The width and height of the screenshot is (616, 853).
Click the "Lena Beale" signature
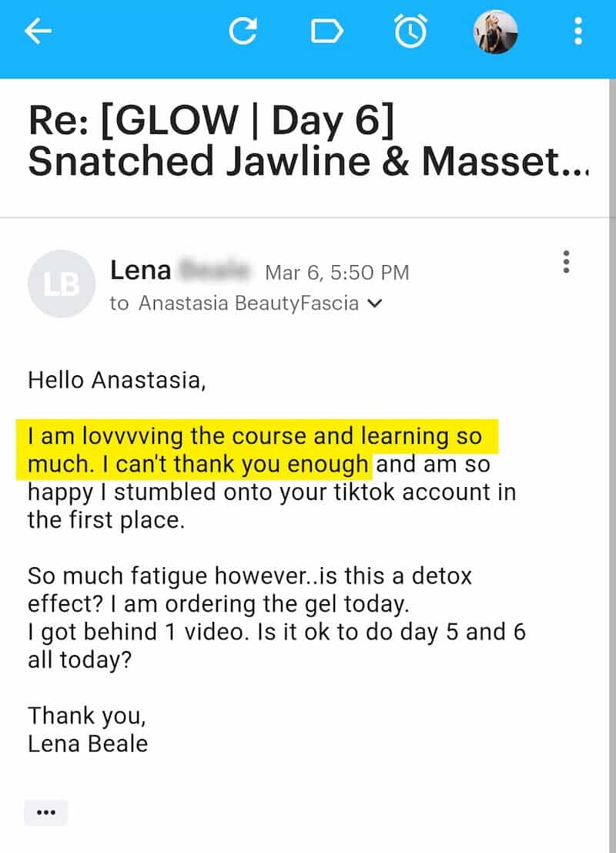coord(88,744)
